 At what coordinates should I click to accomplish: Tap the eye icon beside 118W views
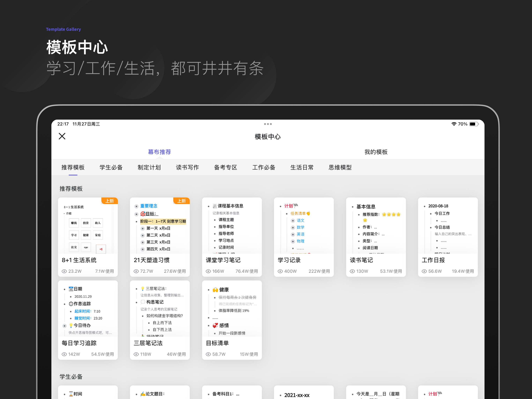click(x=136, y=354)
